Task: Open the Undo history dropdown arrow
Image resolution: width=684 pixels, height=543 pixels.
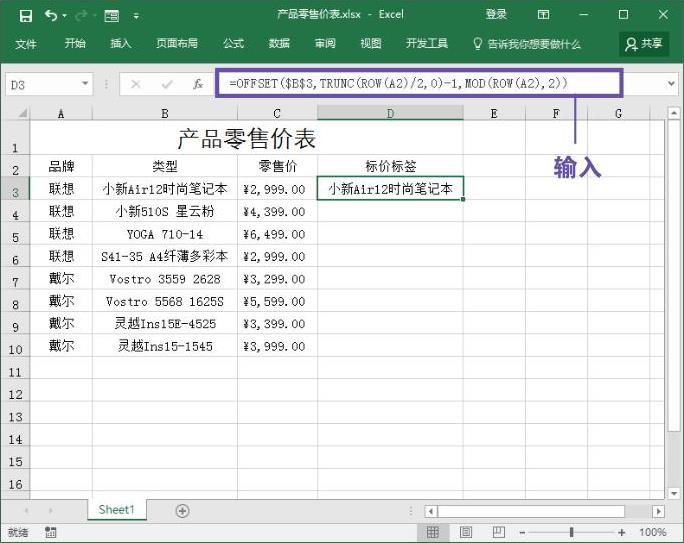Action: 65,16
